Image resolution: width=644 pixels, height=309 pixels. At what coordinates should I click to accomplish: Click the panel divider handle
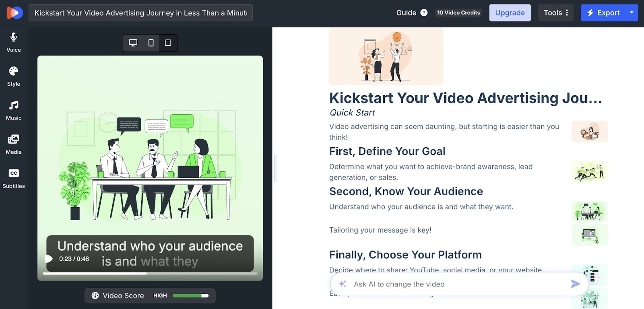pos(275,168)
